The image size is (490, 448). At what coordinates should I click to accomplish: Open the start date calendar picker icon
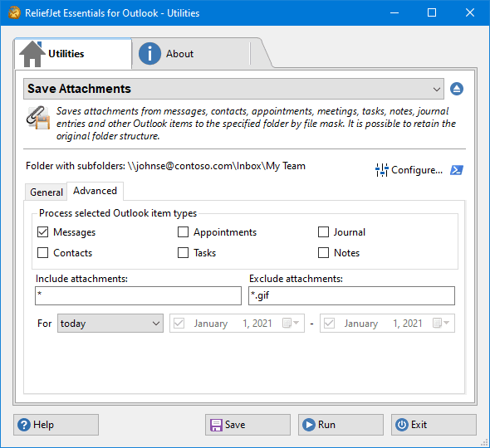(x=287, y=323)
